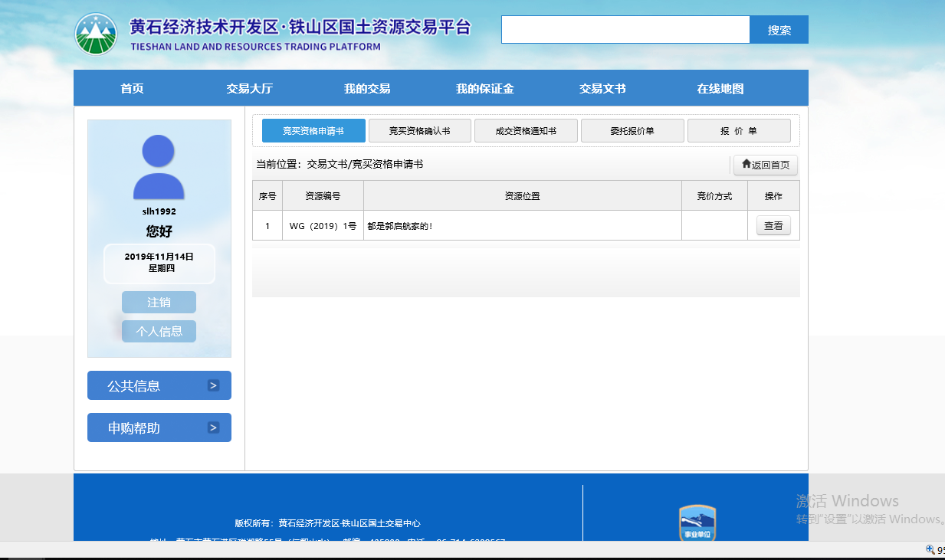Click the 事业单位 badge icon
Image resolution: width=945 pixels, height=560 pixels.
tap(697, 523)
